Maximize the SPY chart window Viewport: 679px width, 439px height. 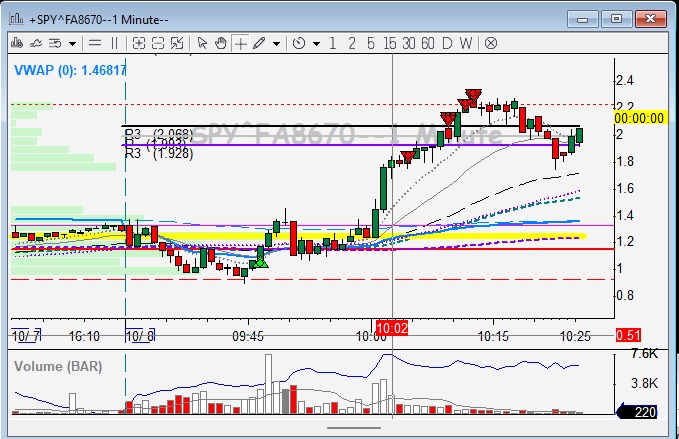[x=616, y=19]
